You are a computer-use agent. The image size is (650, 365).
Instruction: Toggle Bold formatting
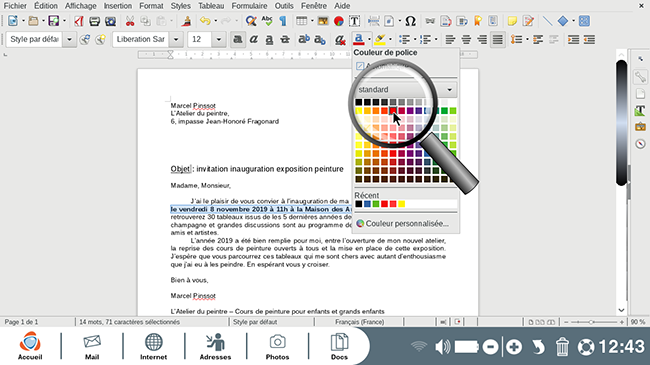(238, 39)
